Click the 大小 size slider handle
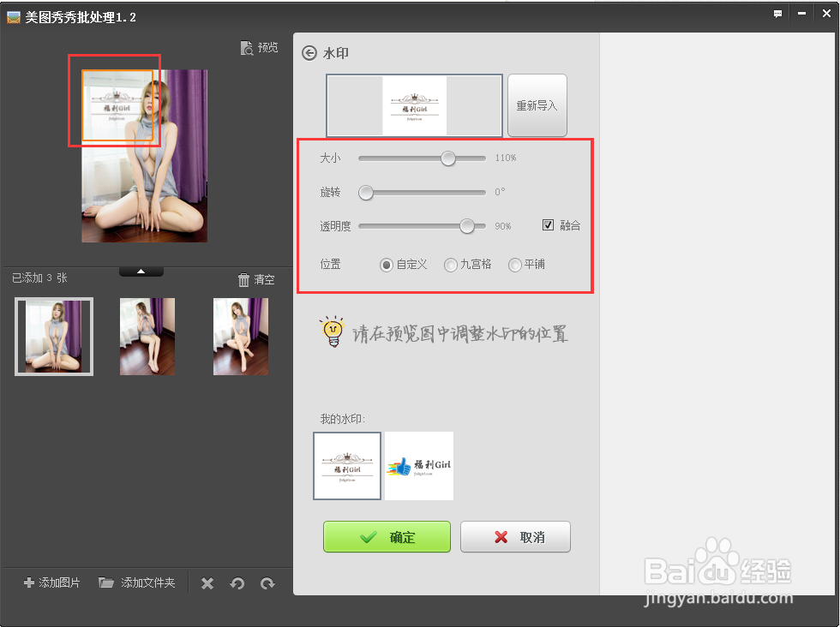840x627 pixels. coord(448,158)
